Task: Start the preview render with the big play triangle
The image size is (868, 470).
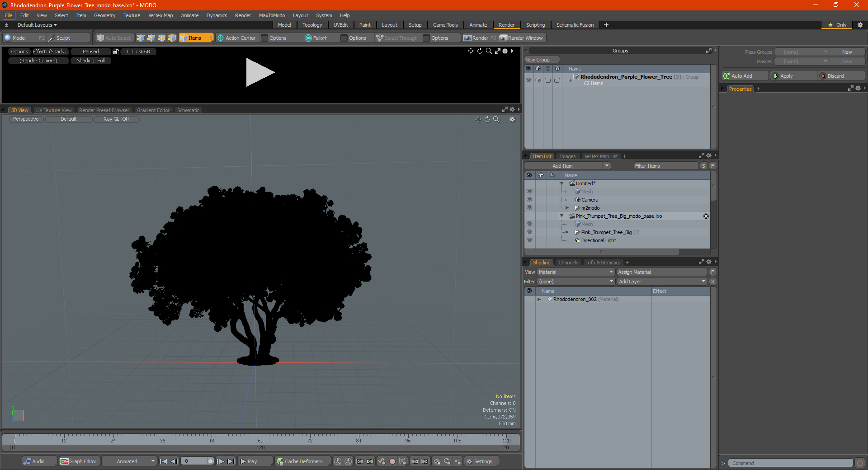Action: [259, 72]
